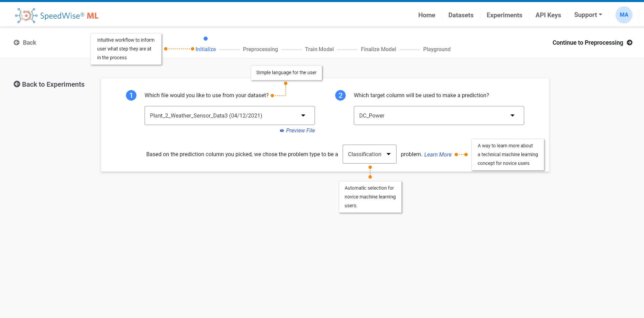Click the Back to Experiments arrow icon
The image size is (644, 318).
(17, 84)
